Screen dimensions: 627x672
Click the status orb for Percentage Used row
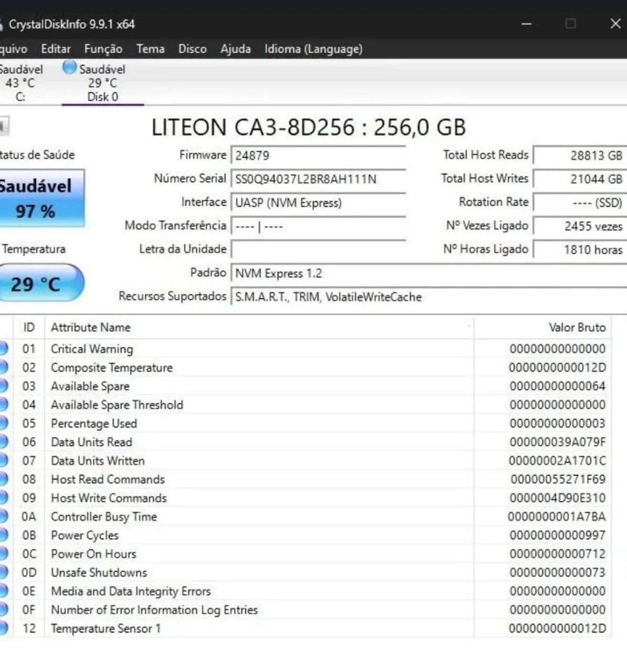click(3, 423)
